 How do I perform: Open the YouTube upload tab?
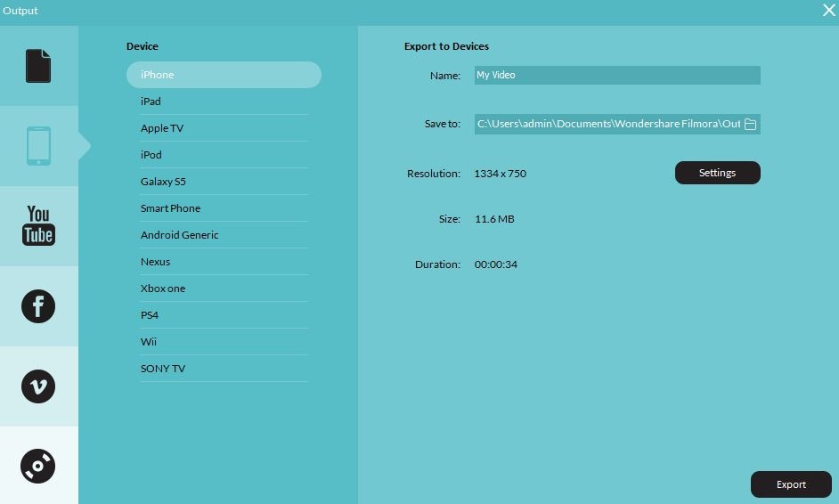point(38,226)
